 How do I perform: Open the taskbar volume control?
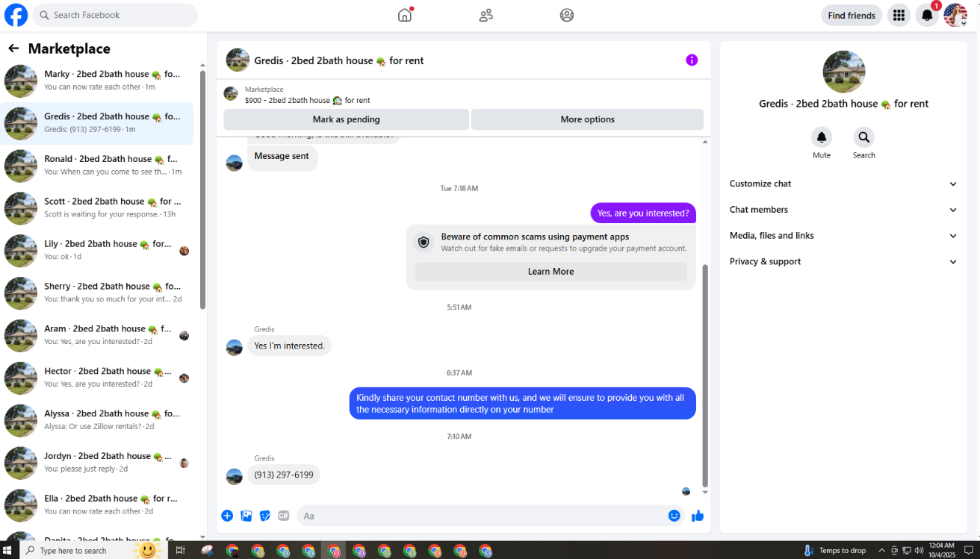919,551
